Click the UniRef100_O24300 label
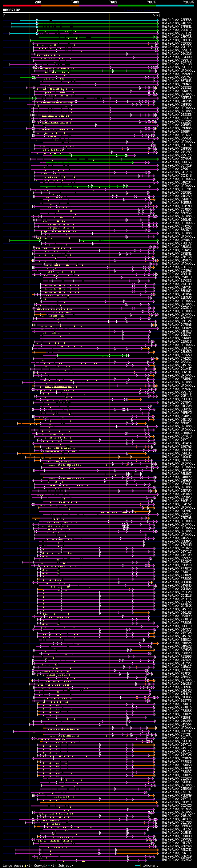 pos(176,57)
